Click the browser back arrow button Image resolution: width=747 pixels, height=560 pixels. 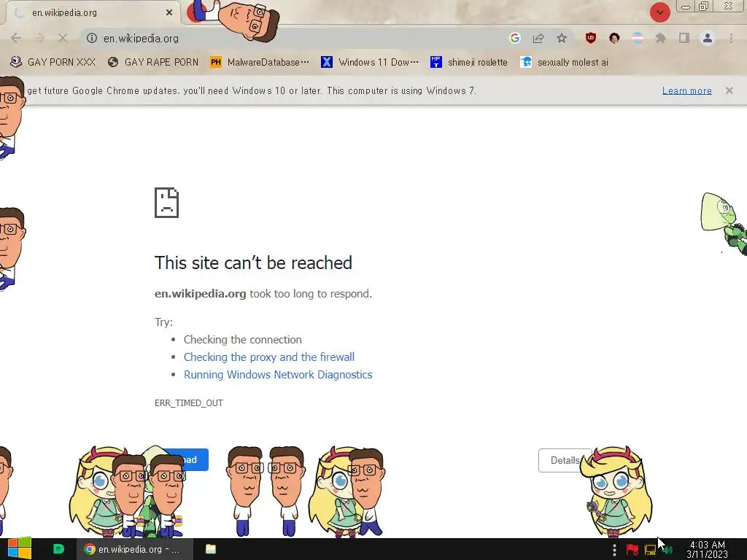coord(16,38)
